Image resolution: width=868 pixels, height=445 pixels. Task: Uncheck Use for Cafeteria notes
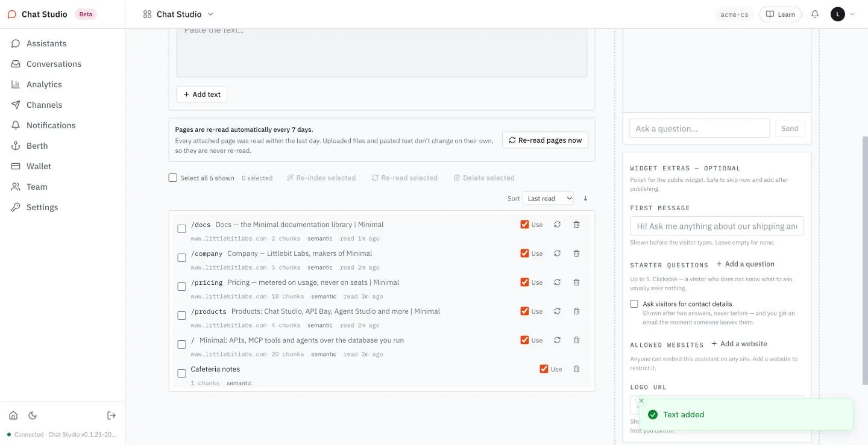(x=544, y=369)
